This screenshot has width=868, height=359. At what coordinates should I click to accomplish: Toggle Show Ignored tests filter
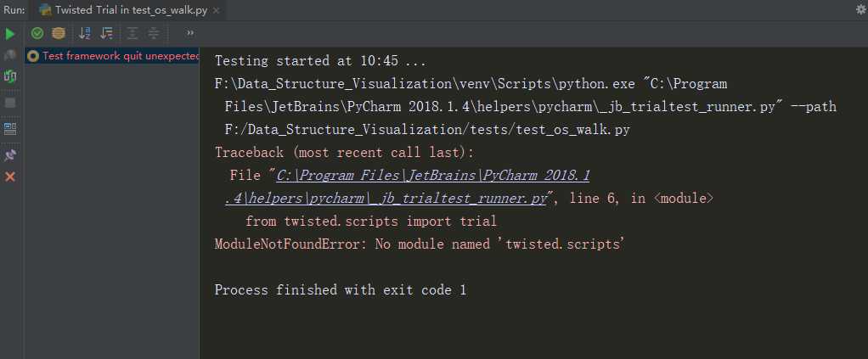(58, 33)
